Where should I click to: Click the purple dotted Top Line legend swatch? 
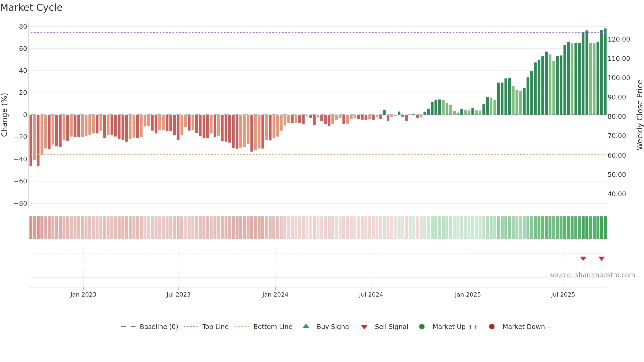pos(191,327)
